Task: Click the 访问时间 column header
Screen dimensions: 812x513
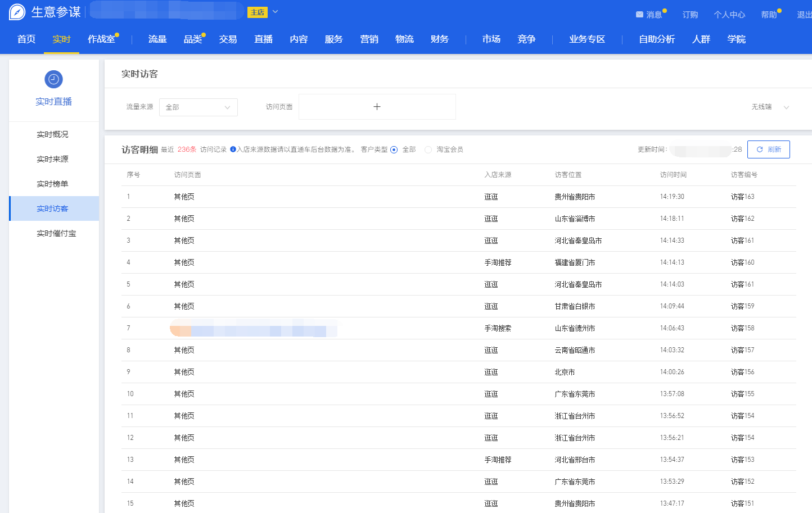Action: (673, 175)
